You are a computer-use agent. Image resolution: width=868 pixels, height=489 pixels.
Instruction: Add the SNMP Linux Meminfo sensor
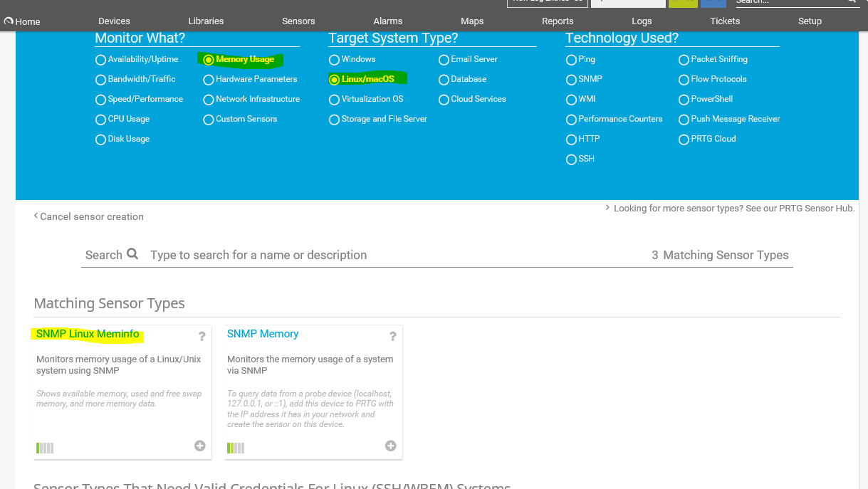click(x=200, y=446)
